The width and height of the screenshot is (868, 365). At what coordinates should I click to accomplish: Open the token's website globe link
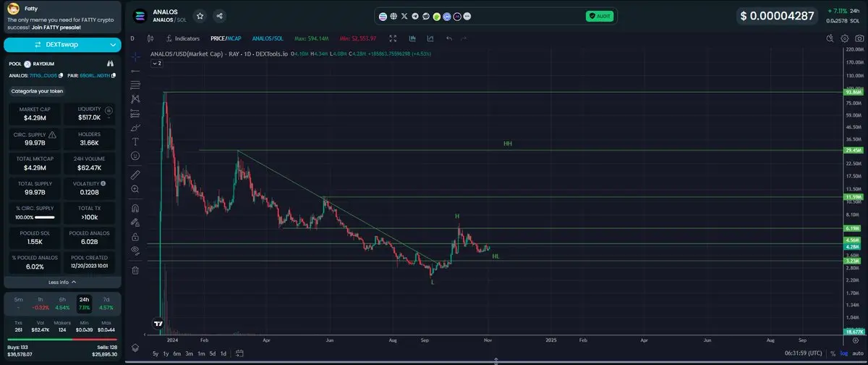(393, 15)
